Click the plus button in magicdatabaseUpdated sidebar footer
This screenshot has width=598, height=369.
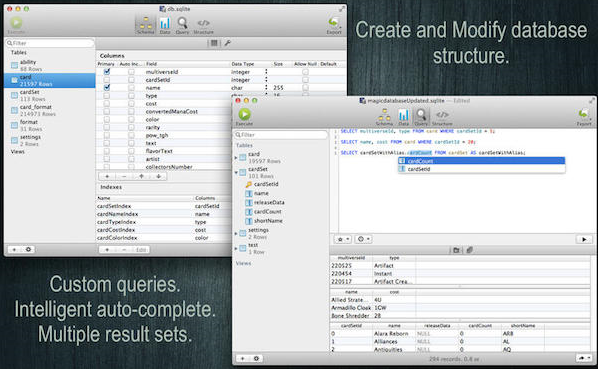[243, 358]
